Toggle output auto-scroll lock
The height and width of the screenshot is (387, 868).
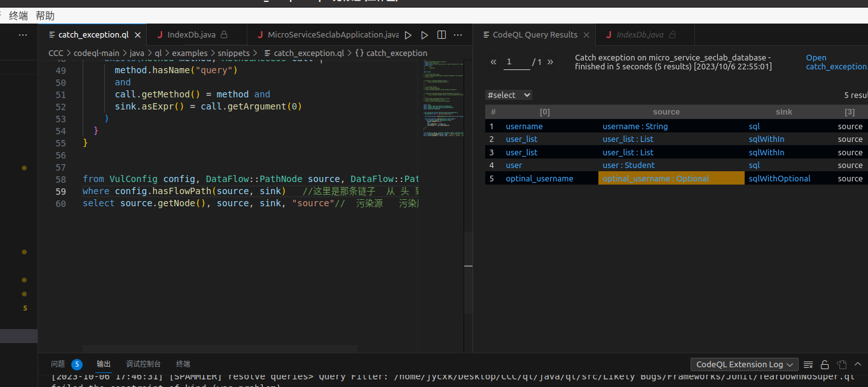[x=825, y=365]
